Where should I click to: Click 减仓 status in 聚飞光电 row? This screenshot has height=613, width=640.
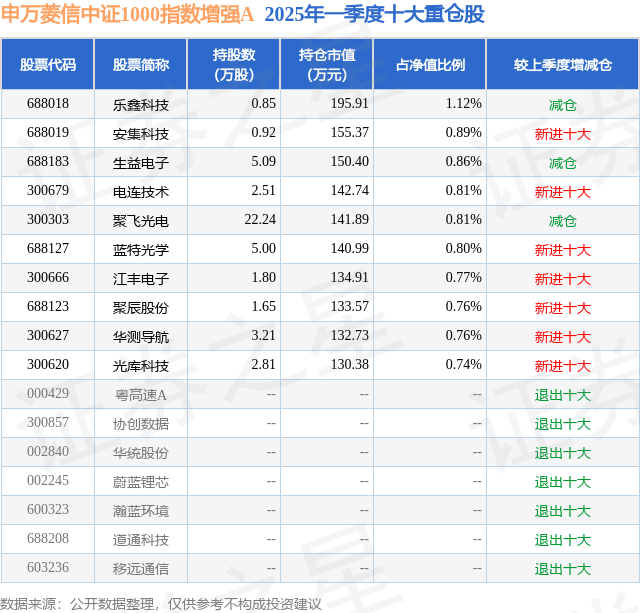point(563,221)
